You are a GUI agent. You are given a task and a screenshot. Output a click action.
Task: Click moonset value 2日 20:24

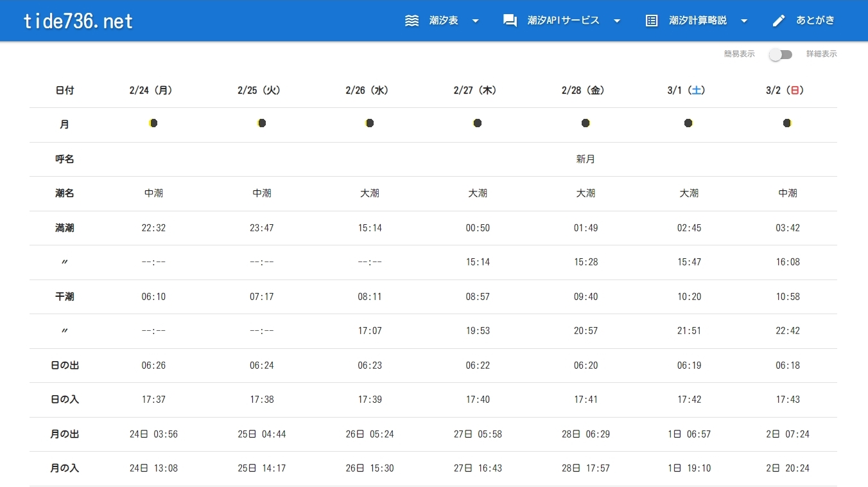pos(788,468)
